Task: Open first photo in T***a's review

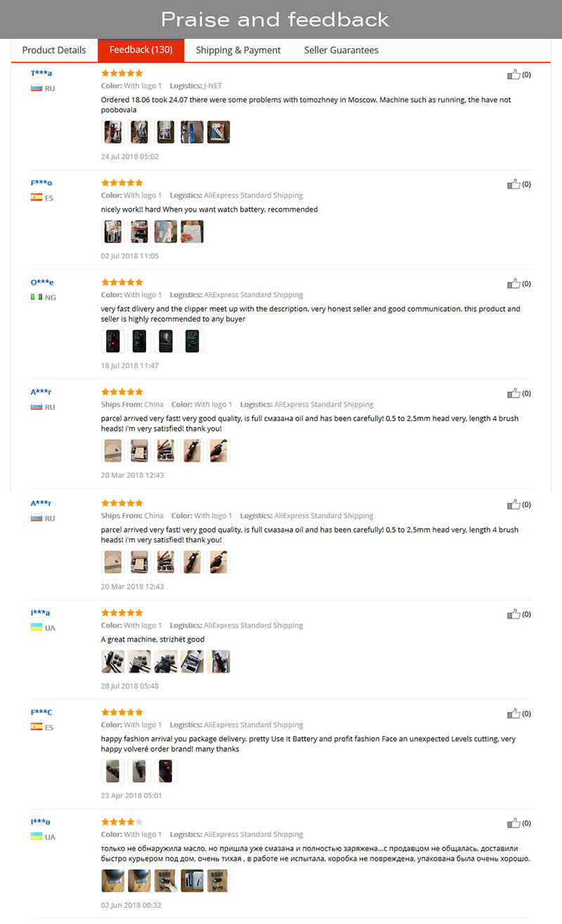Action: pyautogui.click(x=113, y=131)
